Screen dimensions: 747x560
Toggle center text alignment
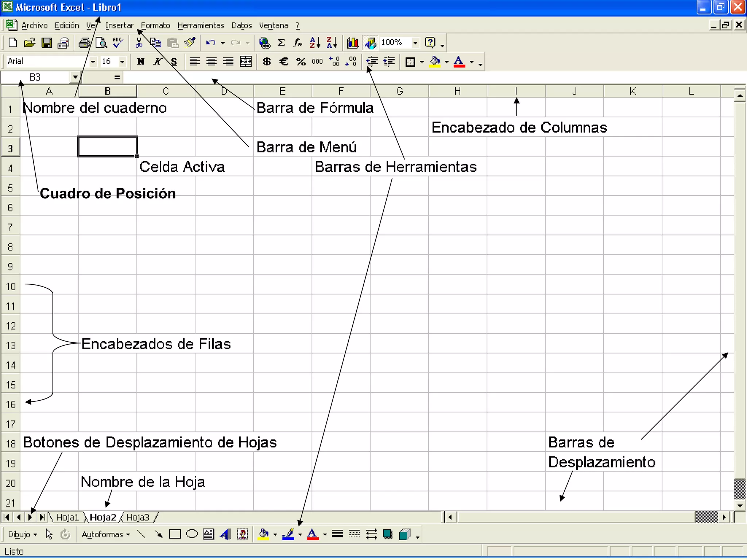[x=212, y=62]
